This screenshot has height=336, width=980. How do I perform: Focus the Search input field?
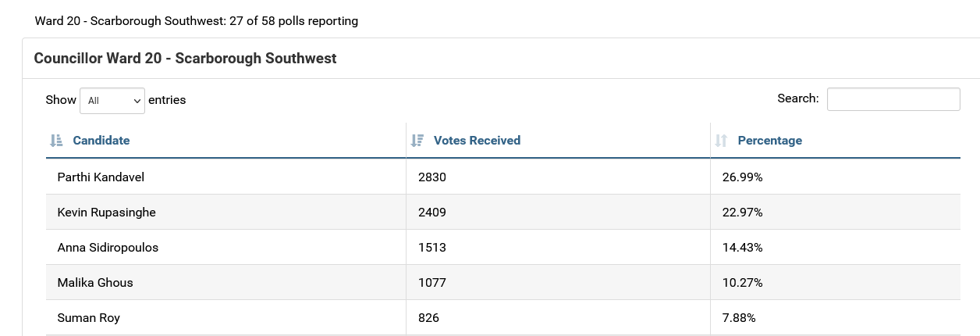[893, 99]
